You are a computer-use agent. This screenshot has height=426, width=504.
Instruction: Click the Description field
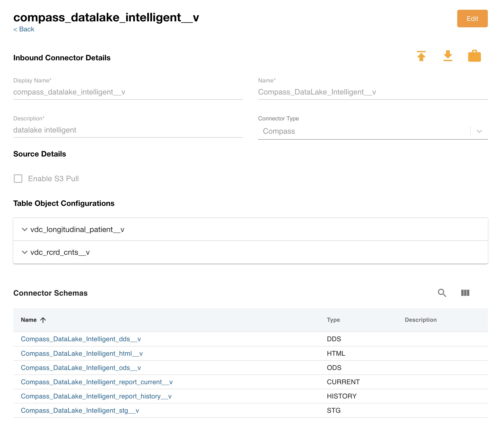(x=128, y=130)
